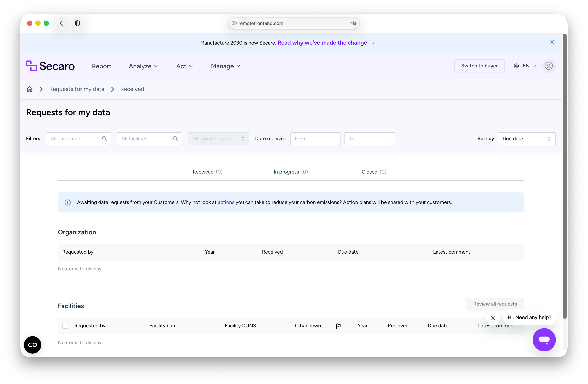Close the Secaro rename announcement banner
Viewport: 588px width, 384px height.
click(x=552, y=42)
